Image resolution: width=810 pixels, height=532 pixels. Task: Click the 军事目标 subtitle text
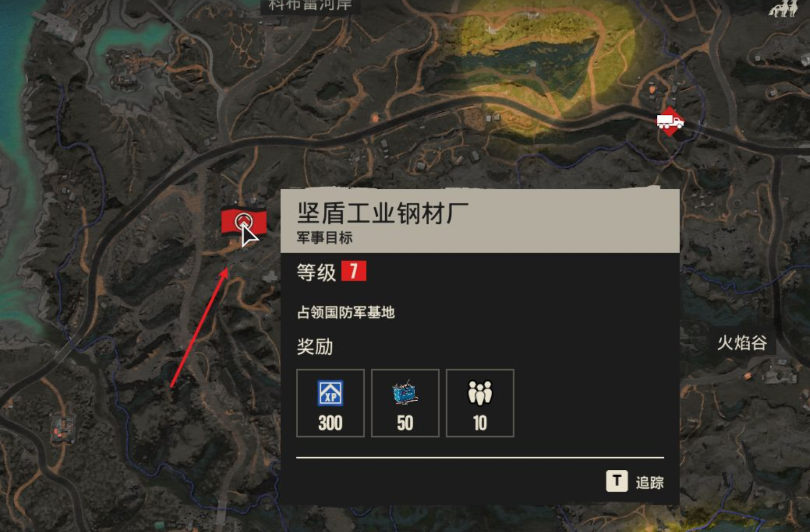[x=325, y=238]
